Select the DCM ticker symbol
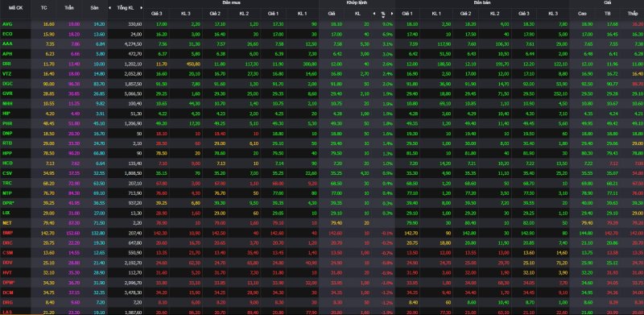Viewport: 644px width, 315px height. coord(7,292)
